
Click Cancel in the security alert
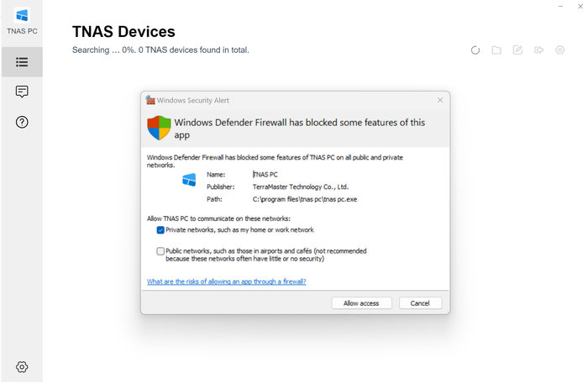pos(420,302)
